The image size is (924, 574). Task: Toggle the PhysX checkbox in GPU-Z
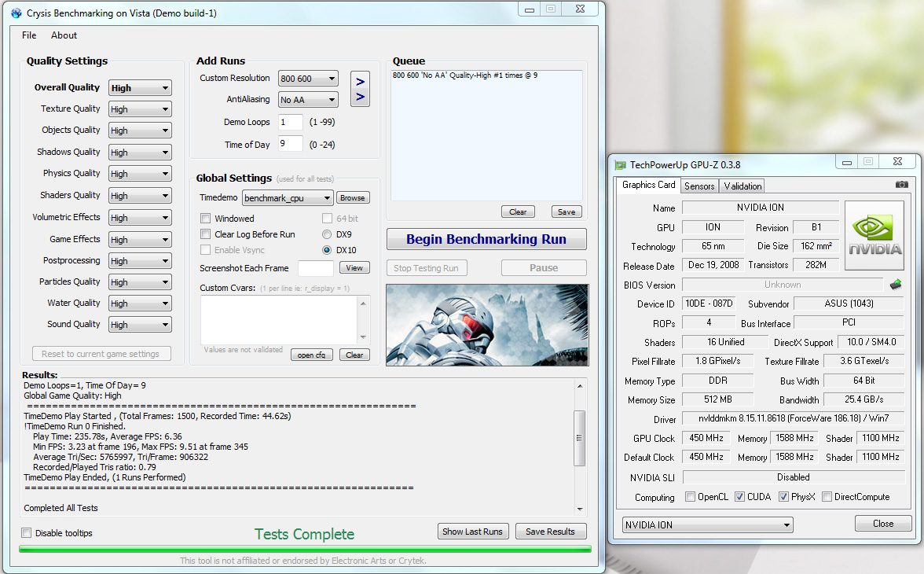[x=783, y=497]
